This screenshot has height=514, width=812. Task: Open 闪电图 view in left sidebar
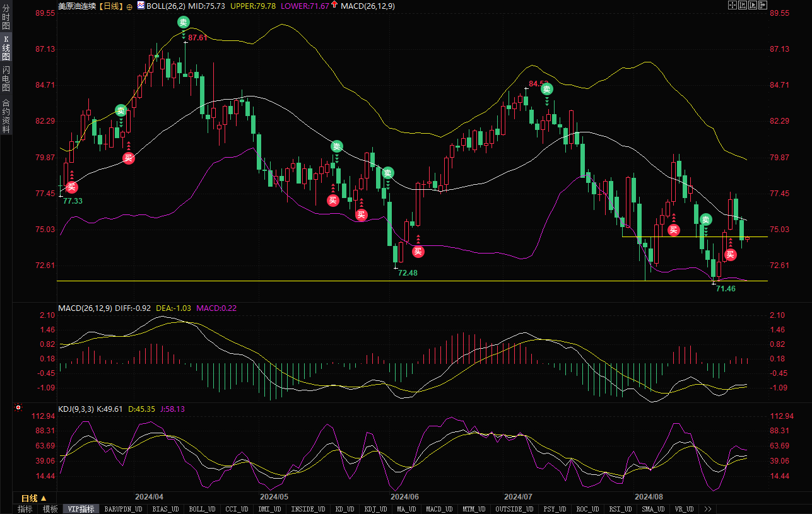[6, 78]
